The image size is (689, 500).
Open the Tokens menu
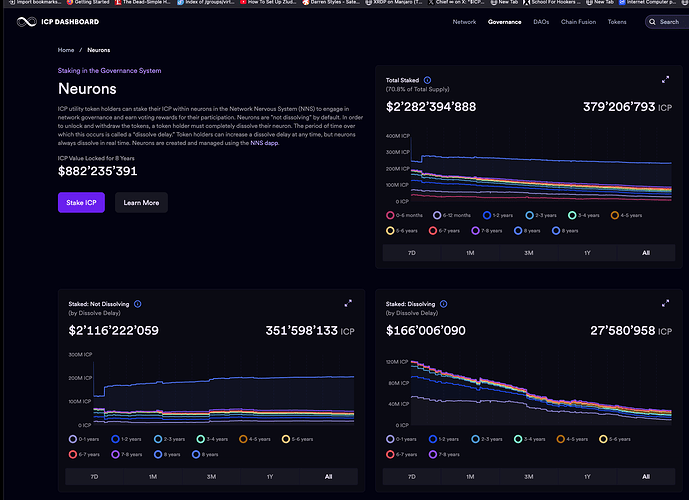[617, 22]
